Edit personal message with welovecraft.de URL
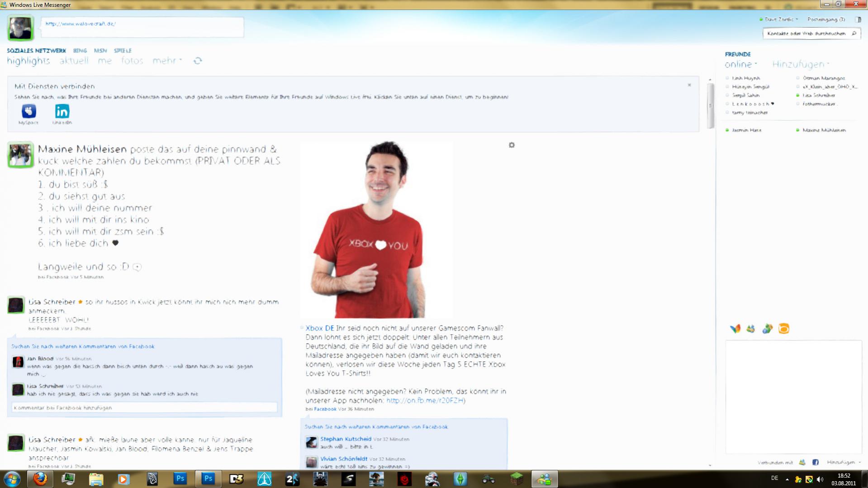 point(142,27)
